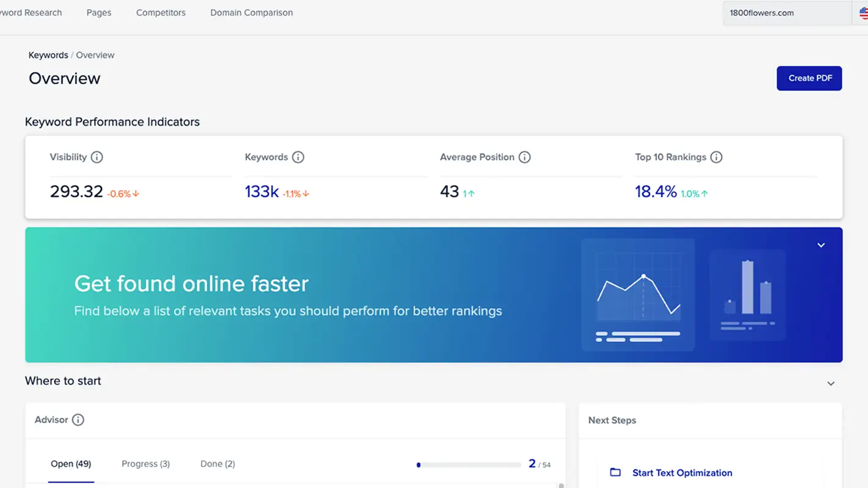Collapse the Get found online faster banner
This screenshot has height=488, width=868.
point(820,245)
